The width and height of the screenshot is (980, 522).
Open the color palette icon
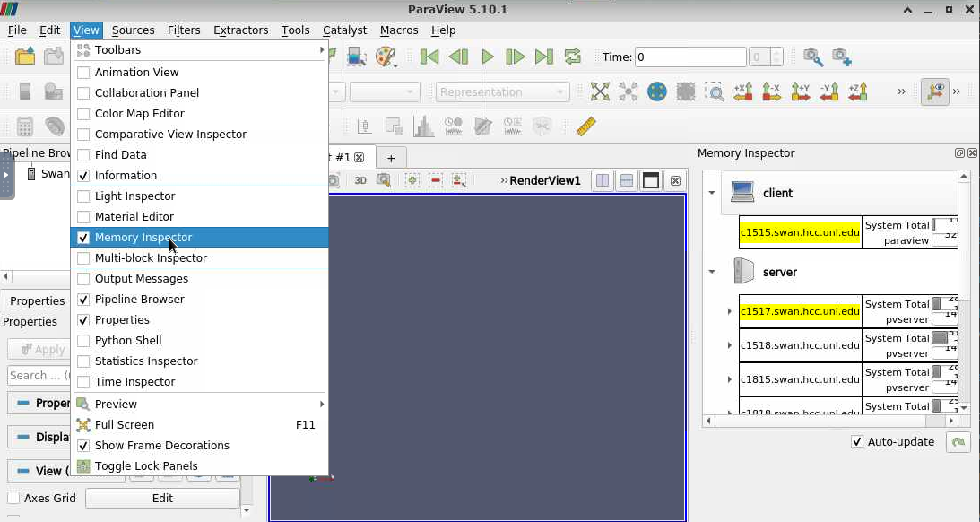click(386, 57)
